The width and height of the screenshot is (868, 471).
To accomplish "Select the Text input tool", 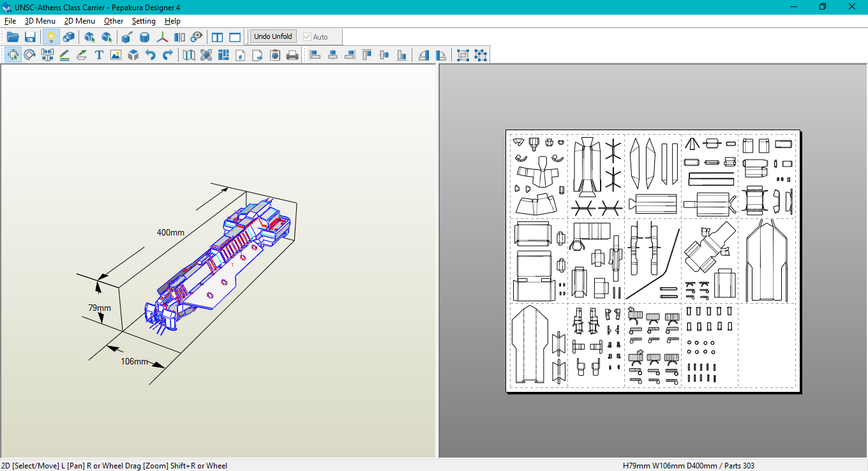I will point(99,55).
